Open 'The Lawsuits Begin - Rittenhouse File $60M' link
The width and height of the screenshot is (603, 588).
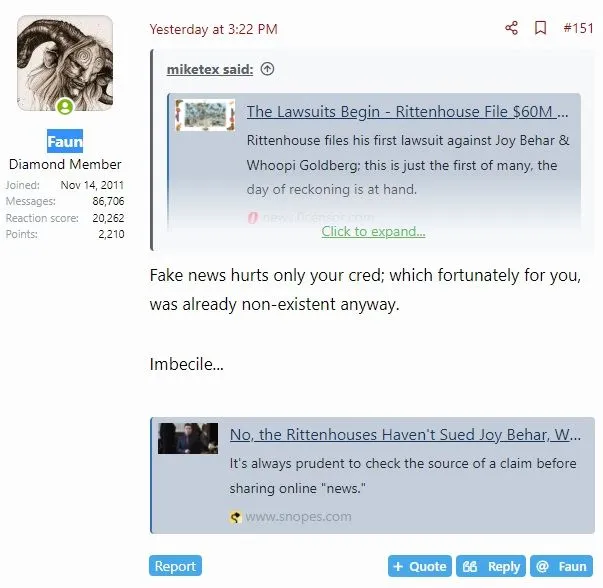click(x=407, y=112)
